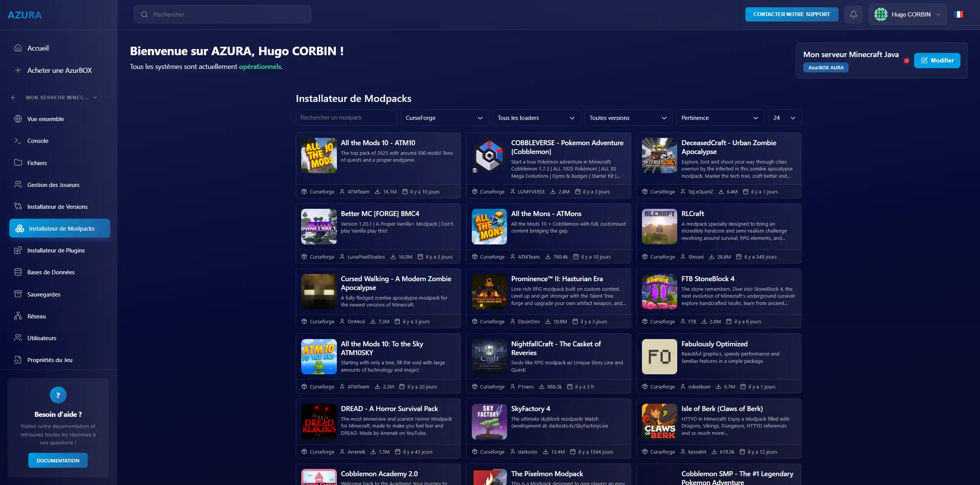Screen dimensions: 980x485
Task: Click the Contacter notre support button
Action: [x=791, y=15]
